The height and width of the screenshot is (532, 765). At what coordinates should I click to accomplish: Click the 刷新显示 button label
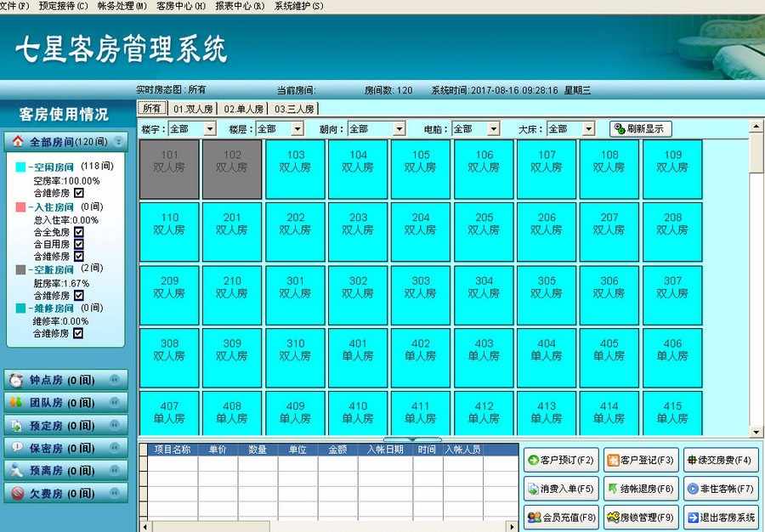[x=645, y=128]
